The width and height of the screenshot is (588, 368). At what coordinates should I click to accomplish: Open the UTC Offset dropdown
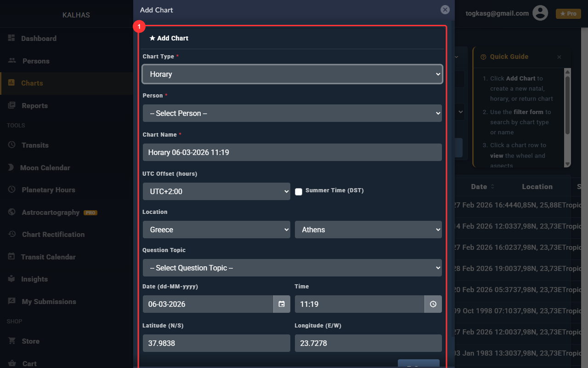216,191
